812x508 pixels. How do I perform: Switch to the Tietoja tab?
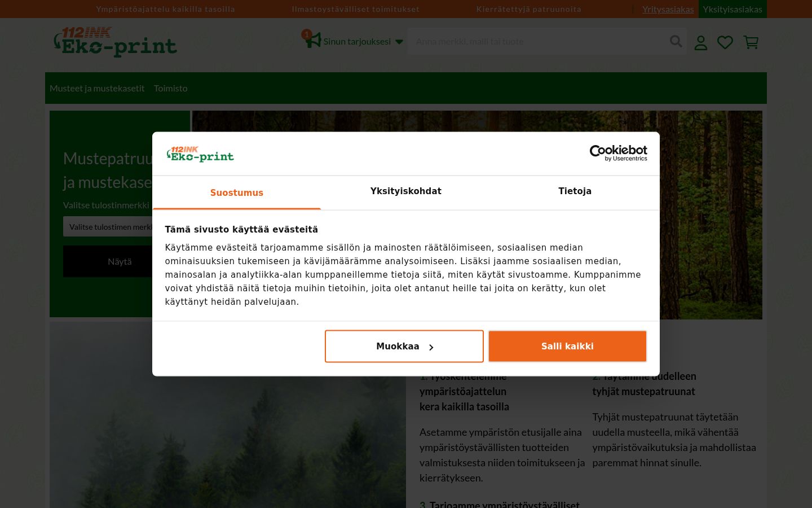[x=575, y=191]
